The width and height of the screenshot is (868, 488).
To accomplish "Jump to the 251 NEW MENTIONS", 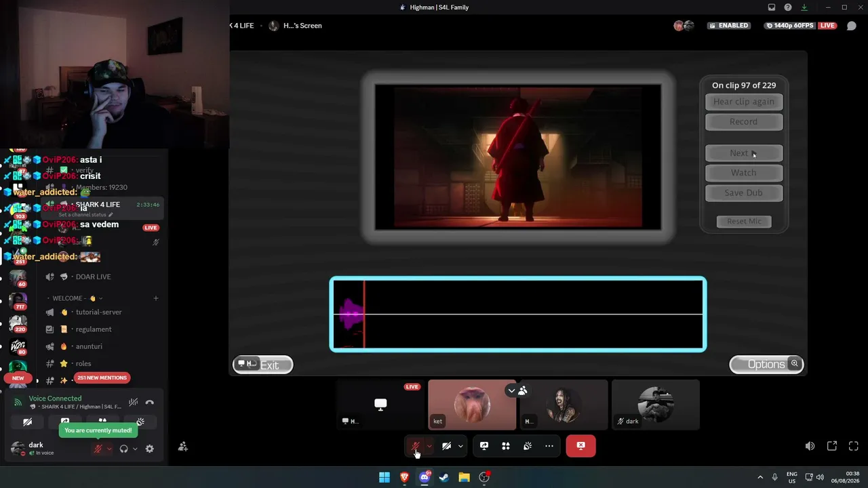I will [x=102, y=378].
